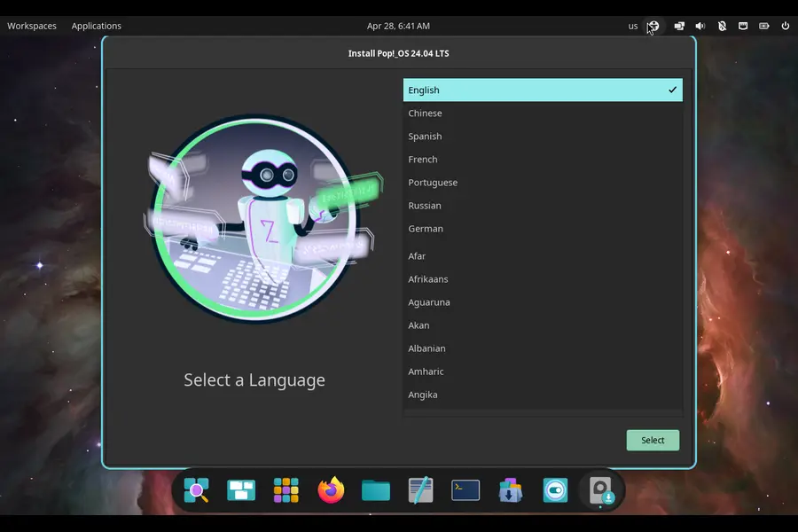Open the date and time calendar
This screenshot has height=532, width=798.
[399, 26]
